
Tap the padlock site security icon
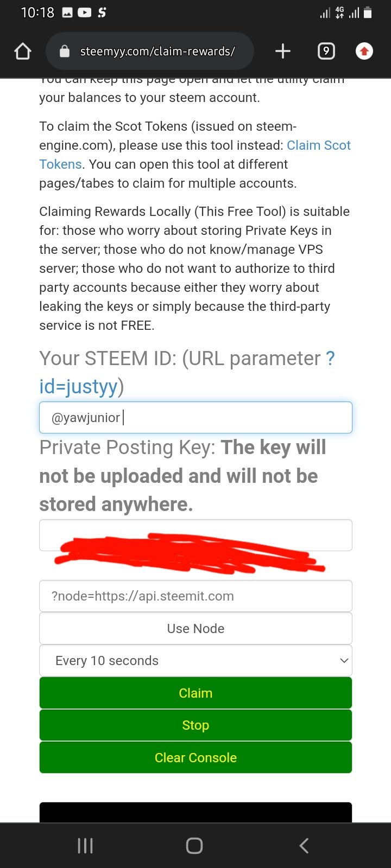coord(65,52)
